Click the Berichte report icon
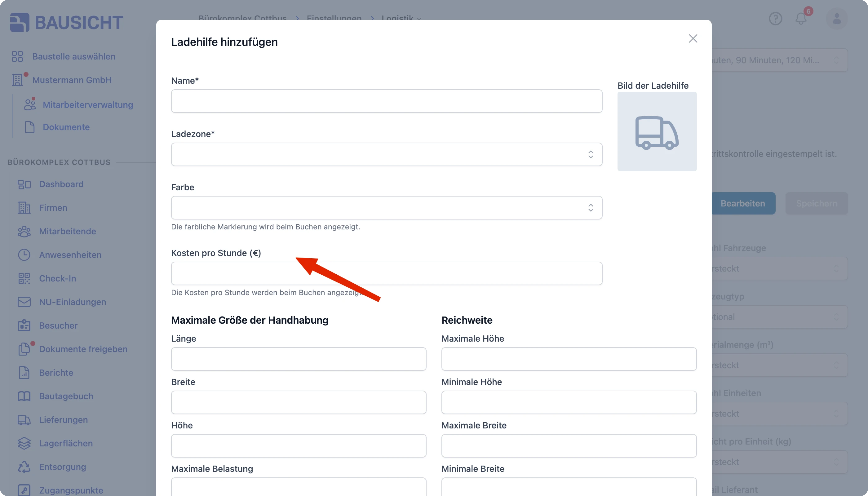868x496 pixels. click(x=24, y=372)
